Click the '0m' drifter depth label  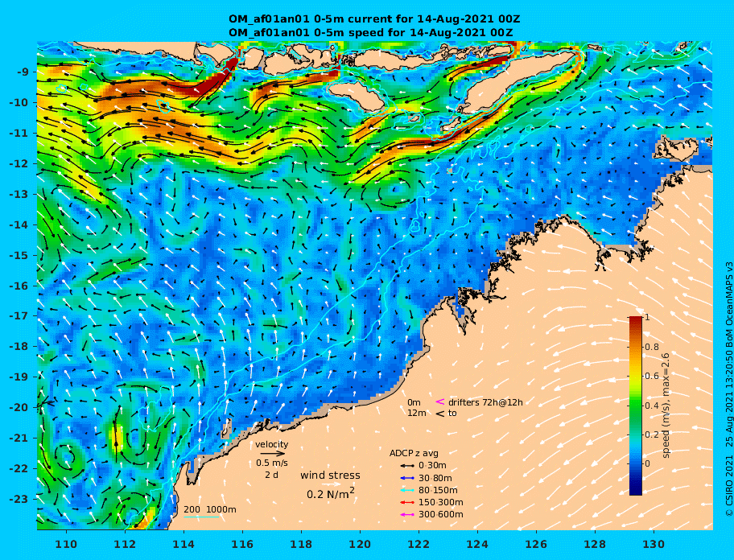(414, 402)
